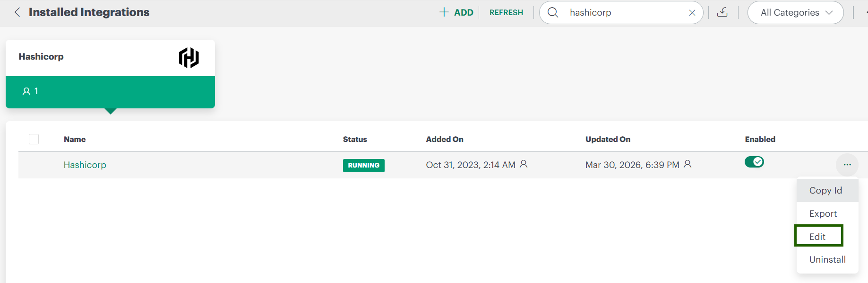Check the select-all checkbox in table header
This screenshot has width=868, height=283.
34,139
